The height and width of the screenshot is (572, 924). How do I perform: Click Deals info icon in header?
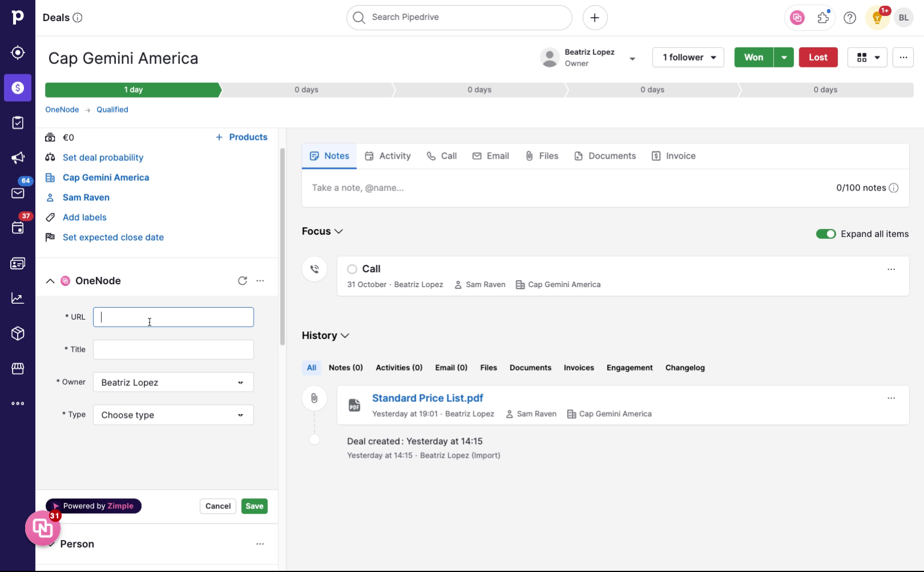click(x=78, y=18)
